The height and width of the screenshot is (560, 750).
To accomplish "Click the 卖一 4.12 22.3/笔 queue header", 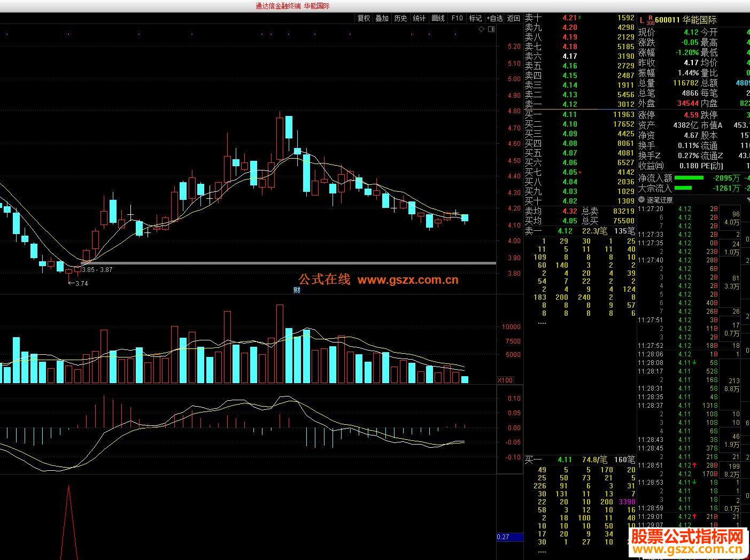I will coord(579,231).
